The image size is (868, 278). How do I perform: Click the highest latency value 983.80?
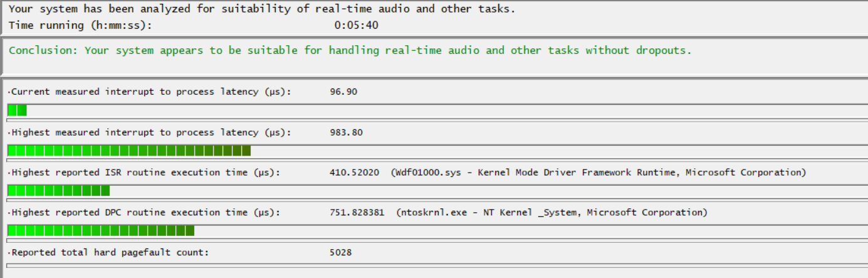click(x=346, y=132)
